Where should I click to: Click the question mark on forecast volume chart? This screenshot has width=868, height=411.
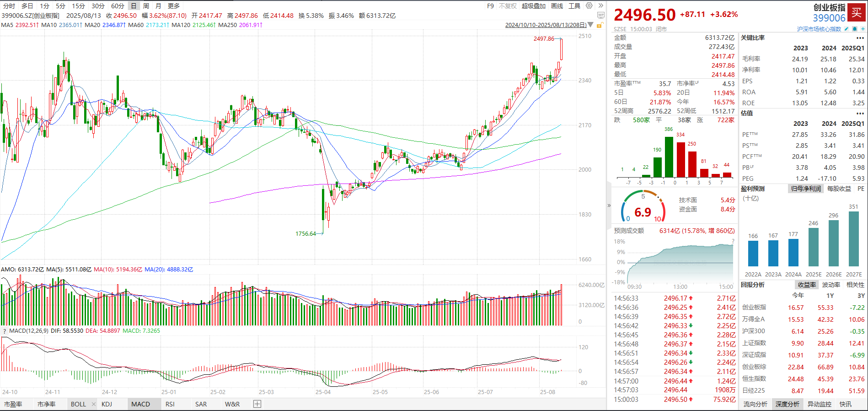coord(733,241)
